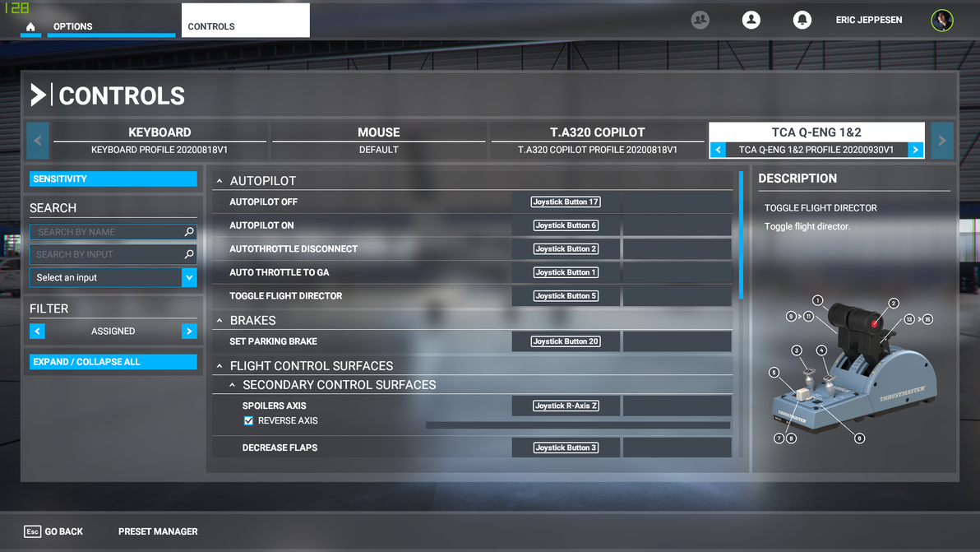The width and height of the screenshot is (980, 552).
Task: Click the empty secondary slot for Autopilot On
Action: click(x=677, y=225)
